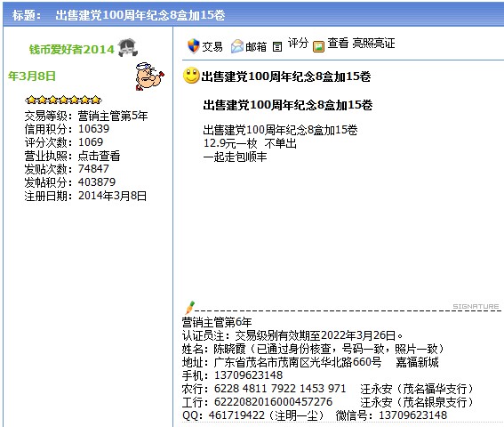Click the price line 12.9元一枚 不单出
The width and height of the screenshot is (504, 427).
click(250, 143)
